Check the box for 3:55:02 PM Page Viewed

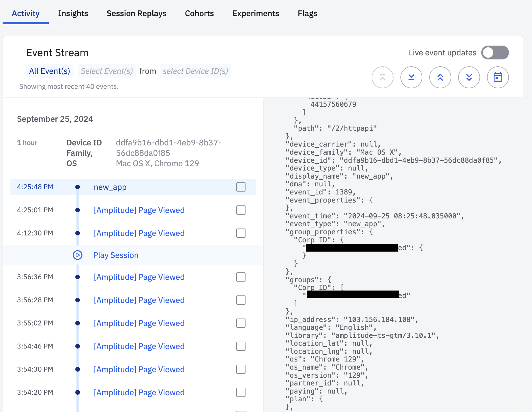(241, 323)
